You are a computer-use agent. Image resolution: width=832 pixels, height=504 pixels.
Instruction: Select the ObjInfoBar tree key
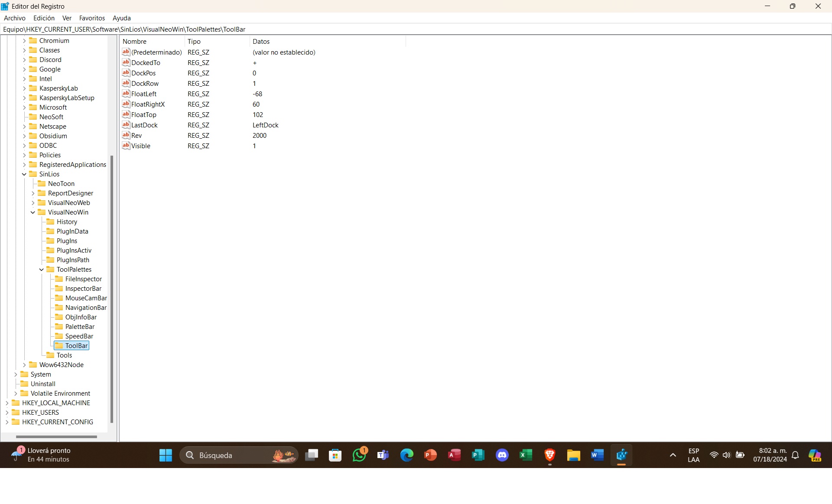pos(81,317)
